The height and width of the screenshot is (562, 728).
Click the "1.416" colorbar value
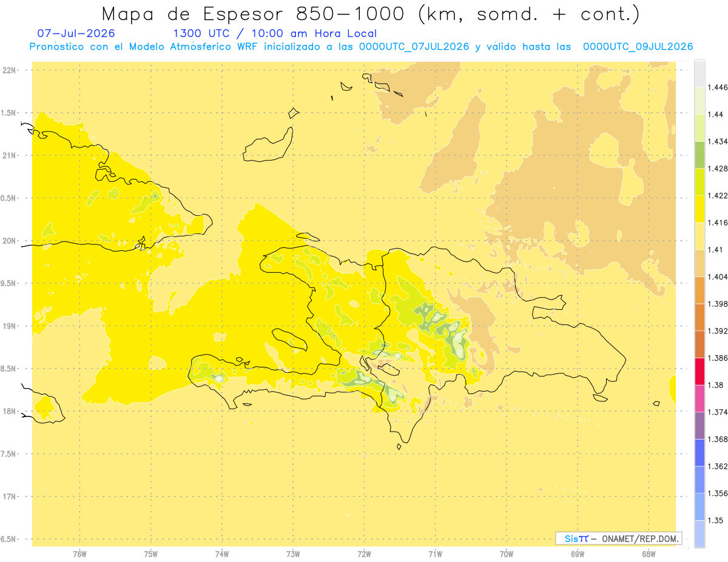tap(717, 222)
